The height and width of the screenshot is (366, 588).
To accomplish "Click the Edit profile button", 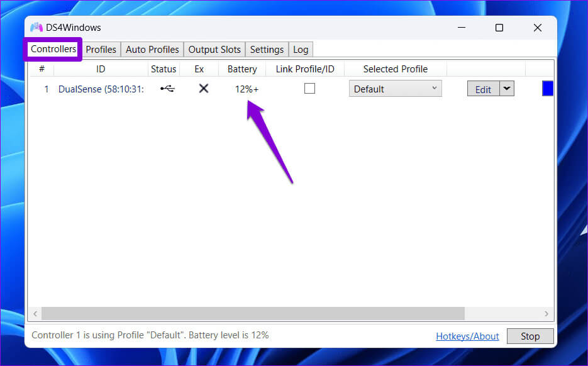I will (x=483, y=89).
